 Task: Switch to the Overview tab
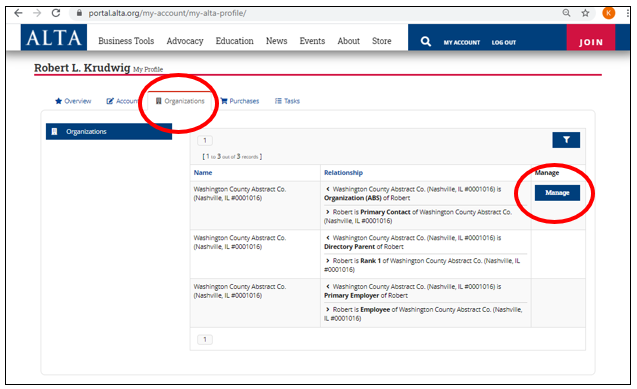[73, 101]
